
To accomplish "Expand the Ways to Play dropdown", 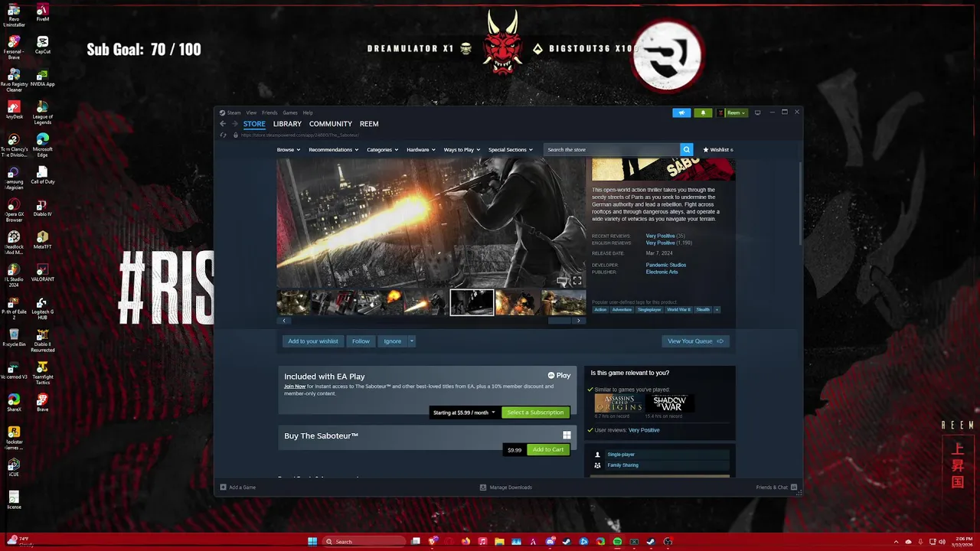I will click(x=462, y=150).
